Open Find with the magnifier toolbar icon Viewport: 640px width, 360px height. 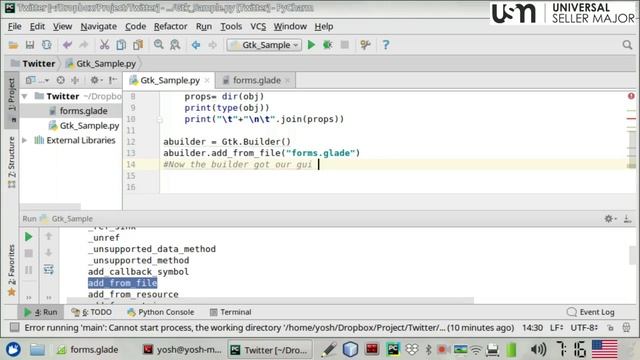coord(158,45)
